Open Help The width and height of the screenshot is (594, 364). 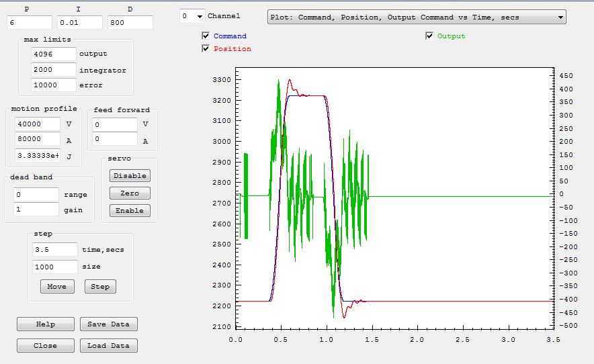46,324
